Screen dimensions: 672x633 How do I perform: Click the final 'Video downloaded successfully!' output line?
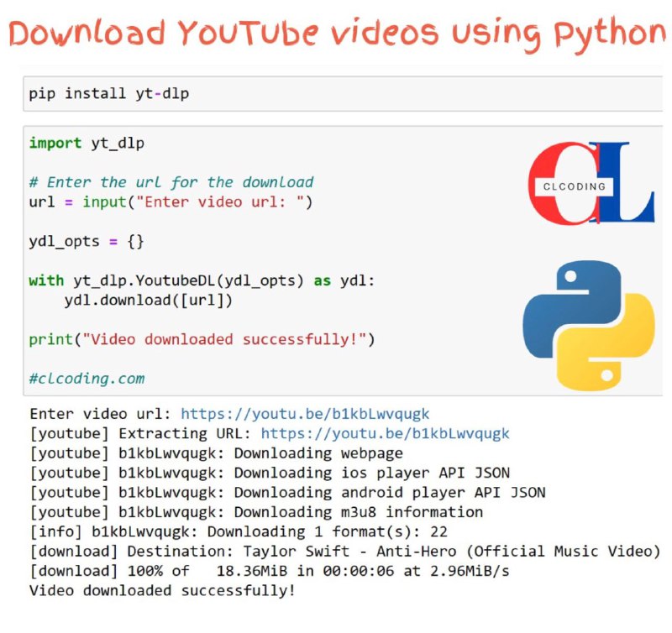click(x=162, y=592)
